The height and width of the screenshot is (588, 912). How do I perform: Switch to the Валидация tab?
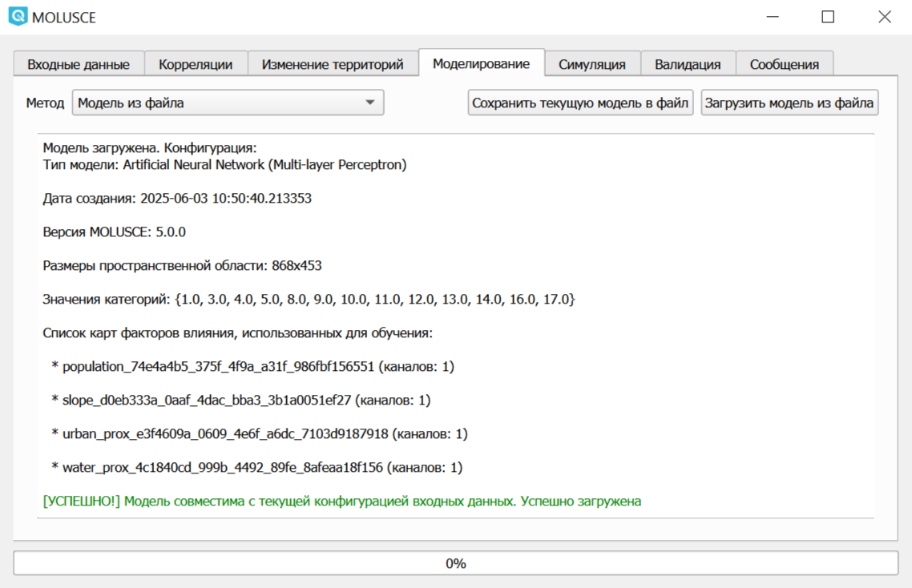[x=688, y=64]
